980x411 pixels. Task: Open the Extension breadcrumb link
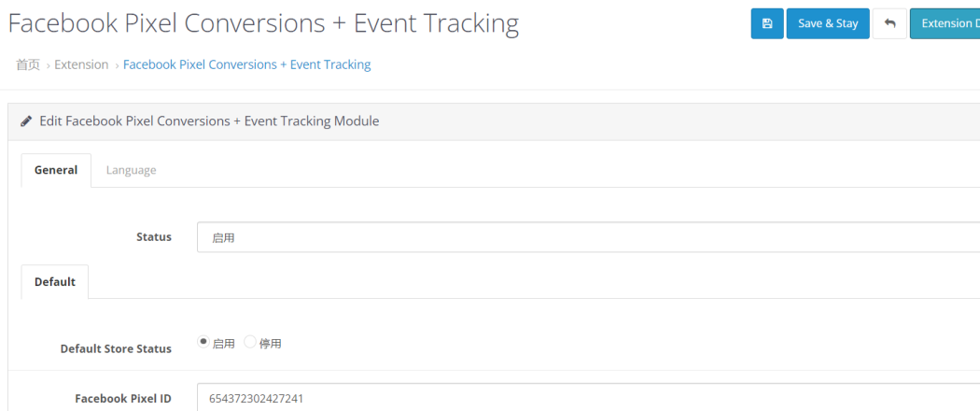(x=81, y=64)
